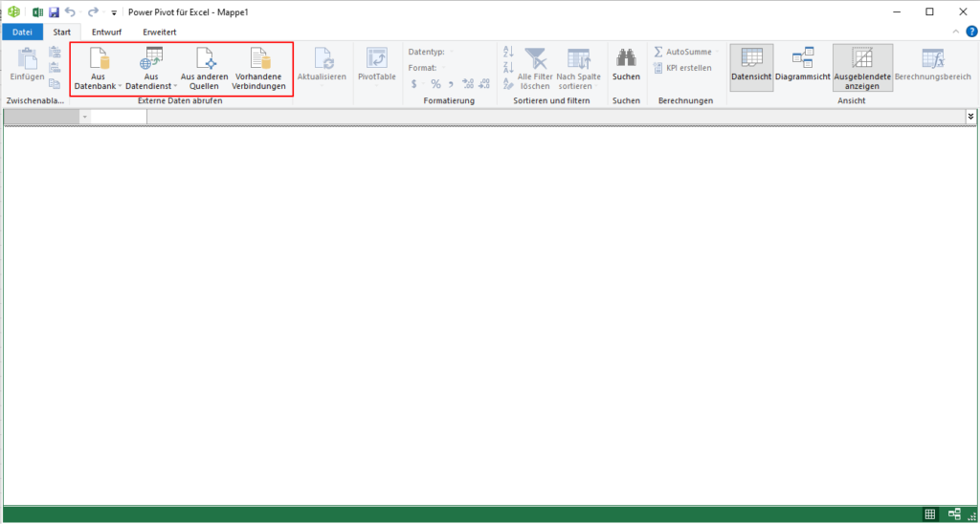Viewport: 980px width, 524px height.
Task: Toggle Ausgeblendete anzeigen
Action: [x=862, y=68]
